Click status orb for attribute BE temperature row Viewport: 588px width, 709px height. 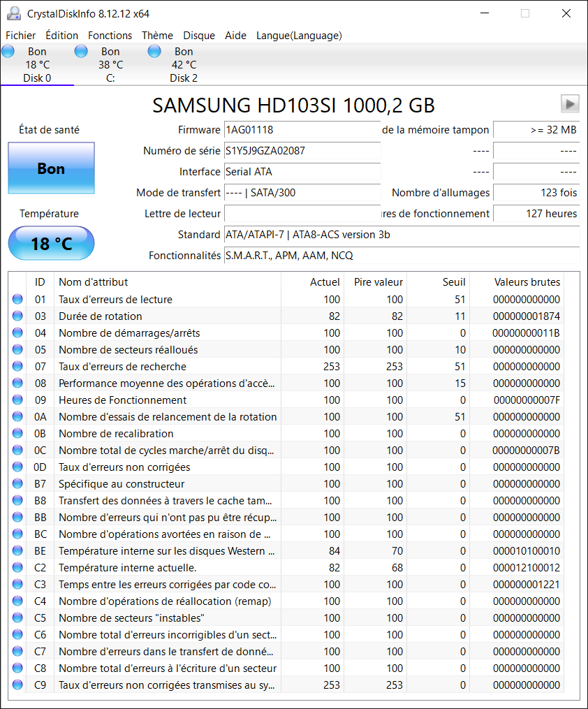[17, 550]
